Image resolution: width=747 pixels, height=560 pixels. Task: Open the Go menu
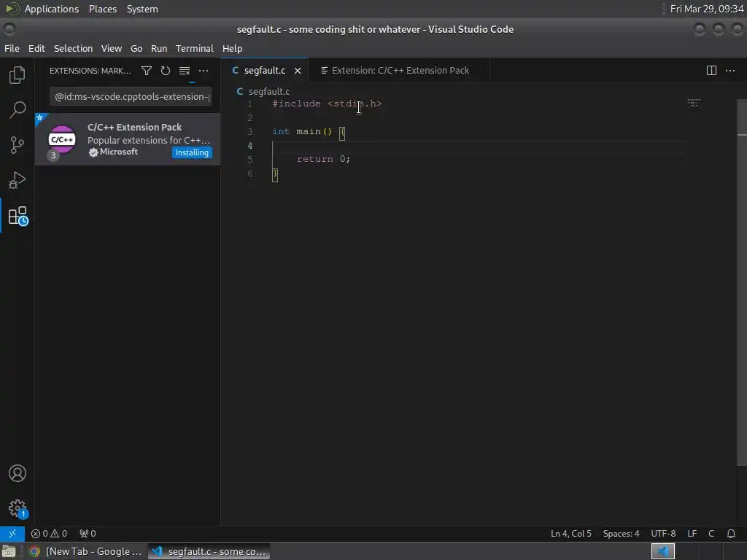click(136, 49)
